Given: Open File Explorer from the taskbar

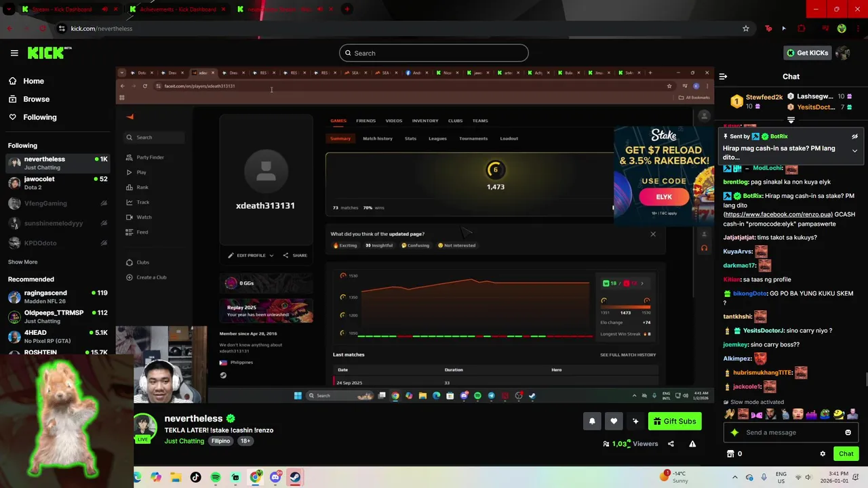Looking at the screenshot, I should [x=176, y=477].
